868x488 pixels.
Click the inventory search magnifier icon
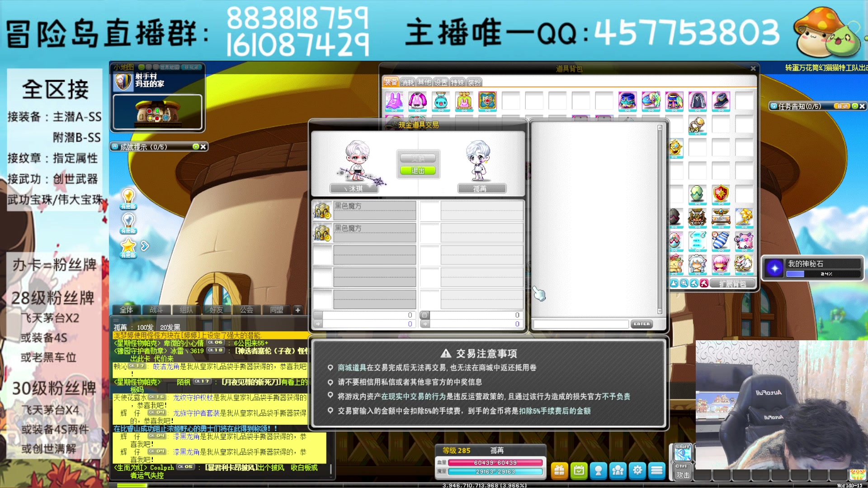[x=684, y=283]
